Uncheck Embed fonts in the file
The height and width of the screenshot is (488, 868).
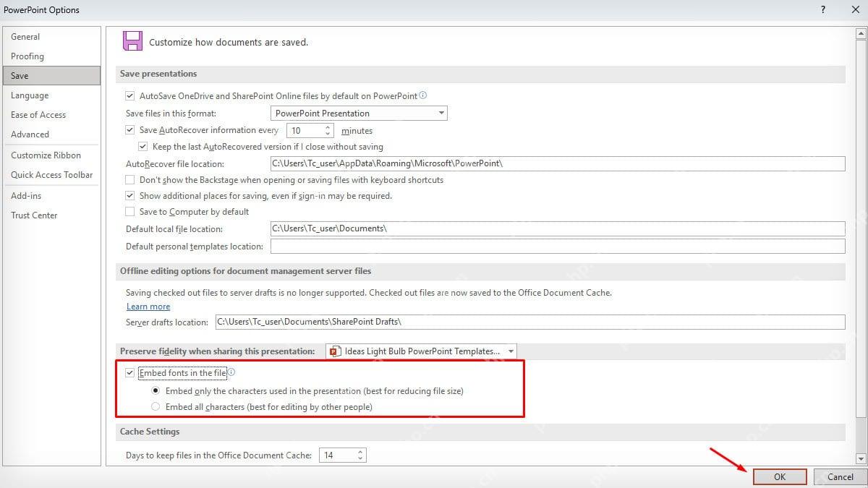click(x=130, y=373)
